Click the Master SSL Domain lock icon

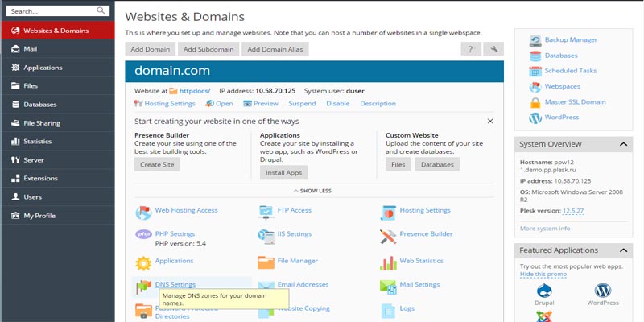(x=535, y=102)
